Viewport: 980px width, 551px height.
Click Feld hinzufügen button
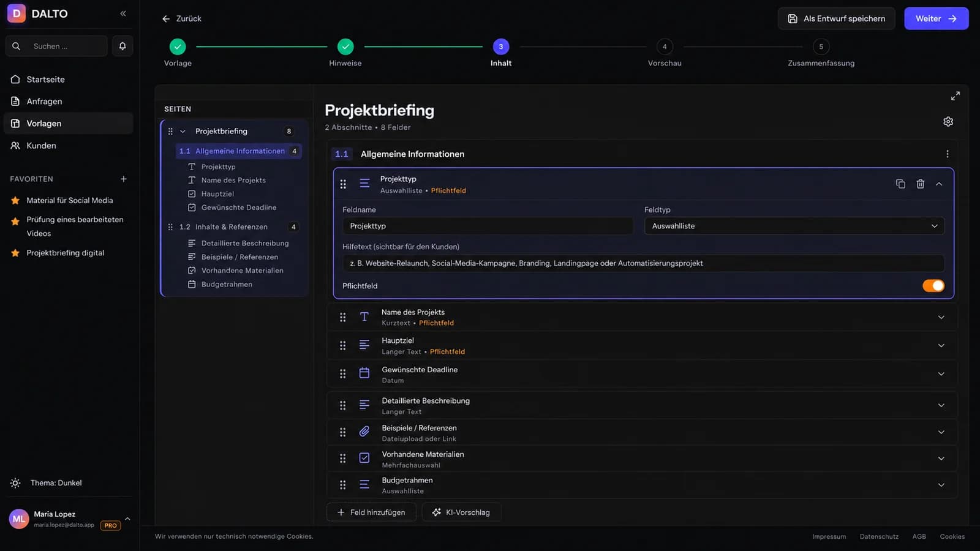371,512
